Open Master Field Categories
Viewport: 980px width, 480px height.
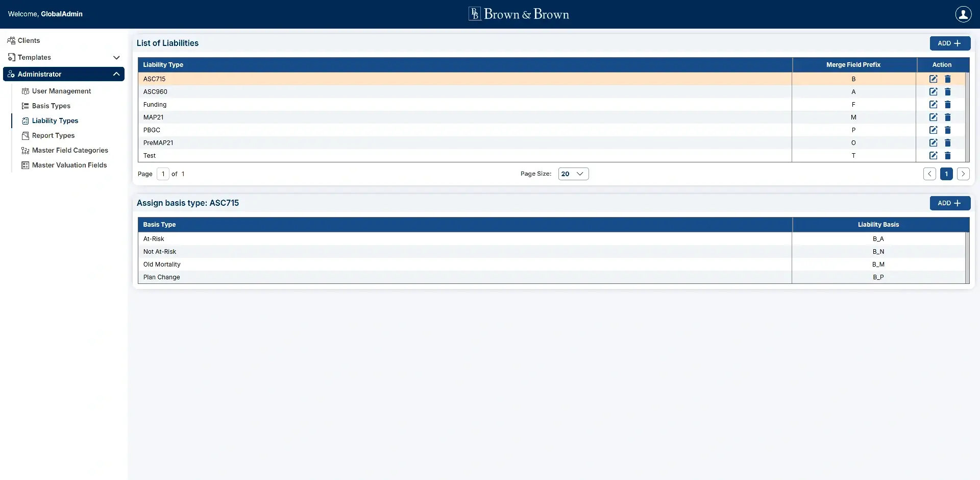point(70,150)
